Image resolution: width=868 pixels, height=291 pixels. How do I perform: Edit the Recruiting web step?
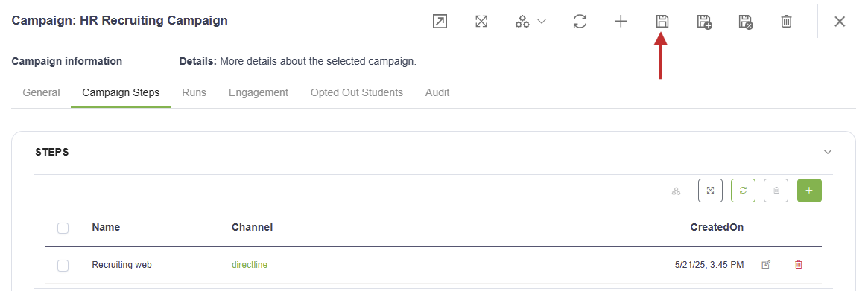tap(766, 265)
